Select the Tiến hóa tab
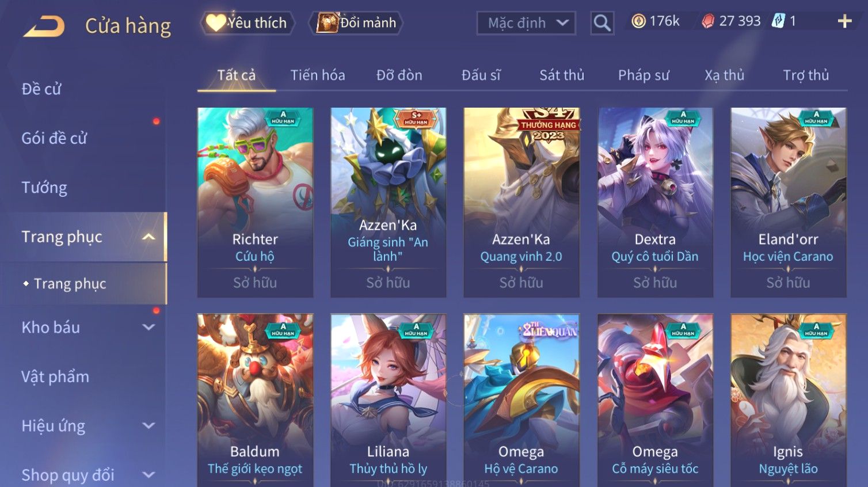868x487 pixels. point(318,75)
